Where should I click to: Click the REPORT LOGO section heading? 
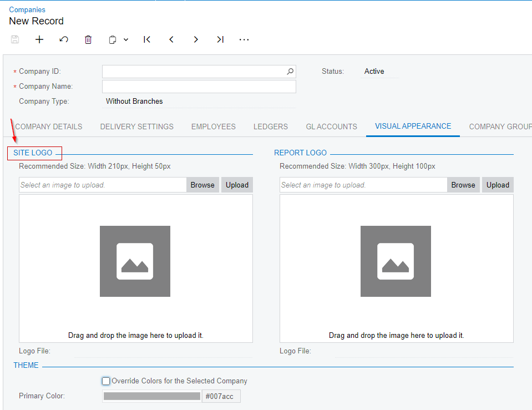point(300,153)
